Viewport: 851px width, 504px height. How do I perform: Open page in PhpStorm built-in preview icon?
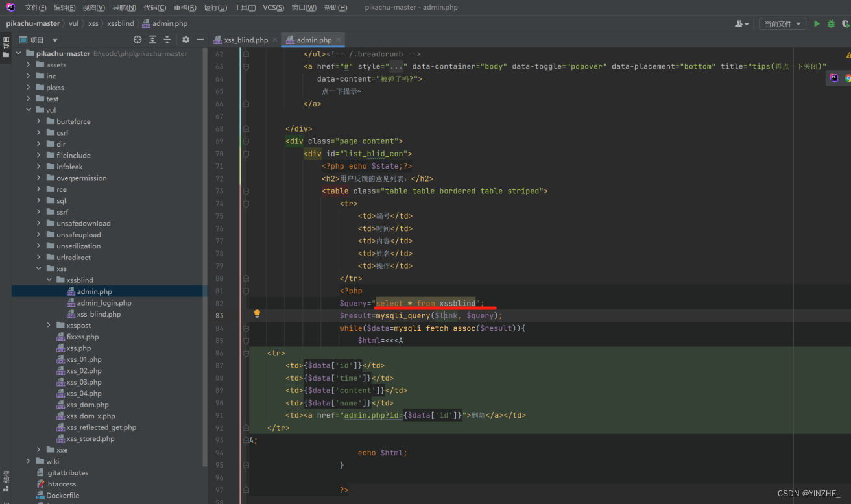[x=834, y=78]
